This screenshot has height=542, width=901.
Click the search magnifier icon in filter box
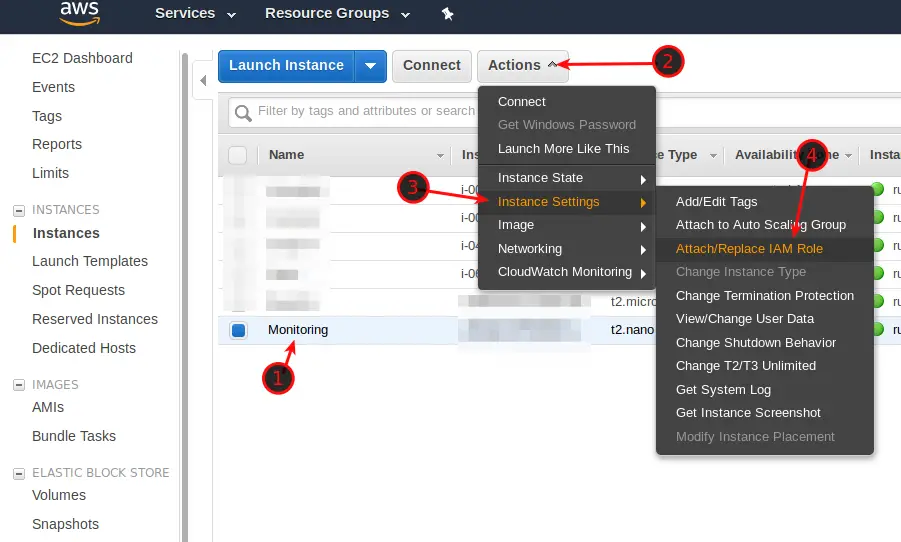point(243,113)
